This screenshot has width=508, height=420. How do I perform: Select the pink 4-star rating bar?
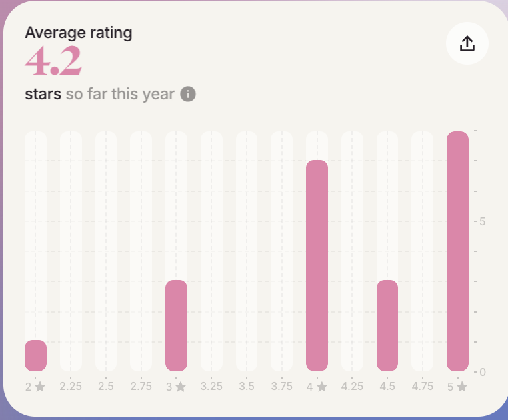point(317,265)
